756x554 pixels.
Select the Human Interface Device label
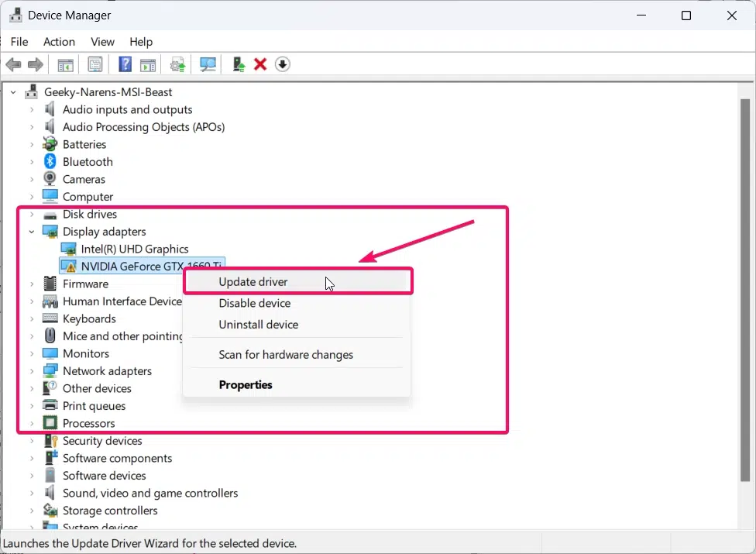122,301
